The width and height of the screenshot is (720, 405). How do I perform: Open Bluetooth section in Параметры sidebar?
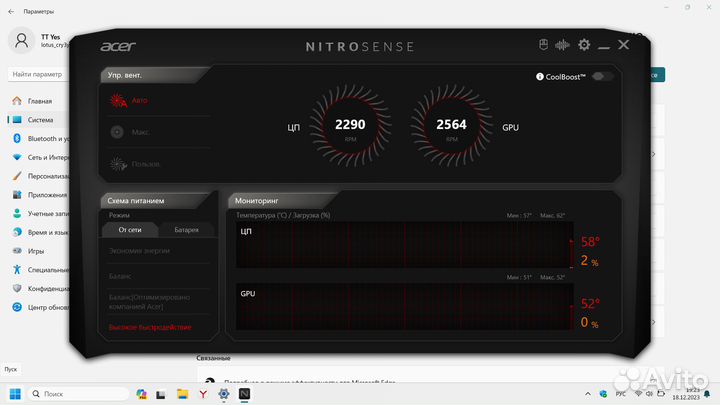pyautogui.click(x=39, y=139)
